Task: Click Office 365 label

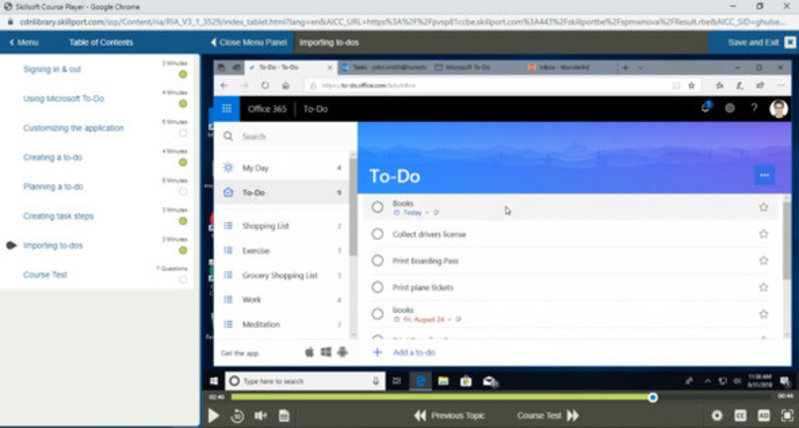Action: (x=267, y=109)
